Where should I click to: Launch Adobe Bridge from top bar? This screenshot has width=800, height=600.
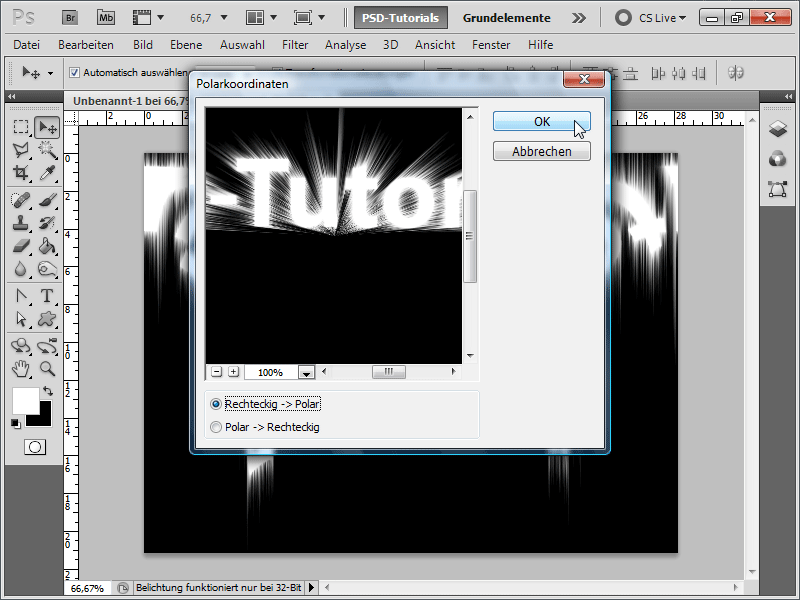click(x=70, y=18)
